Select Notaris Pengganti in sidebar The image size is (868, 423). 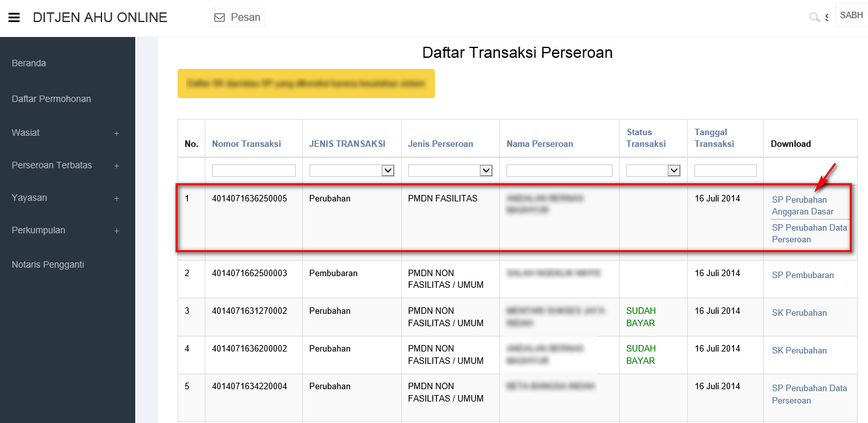48,264
